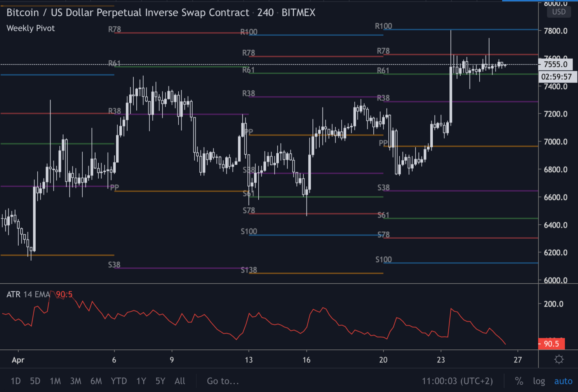Click the 6800.0 price axis label

555,170
